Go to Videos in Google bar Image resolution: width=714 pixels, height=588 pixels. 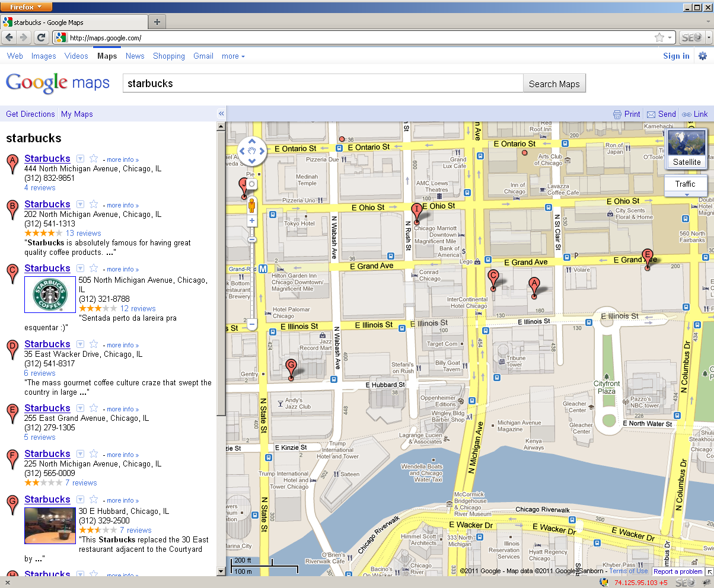click(x=76, y=56)
